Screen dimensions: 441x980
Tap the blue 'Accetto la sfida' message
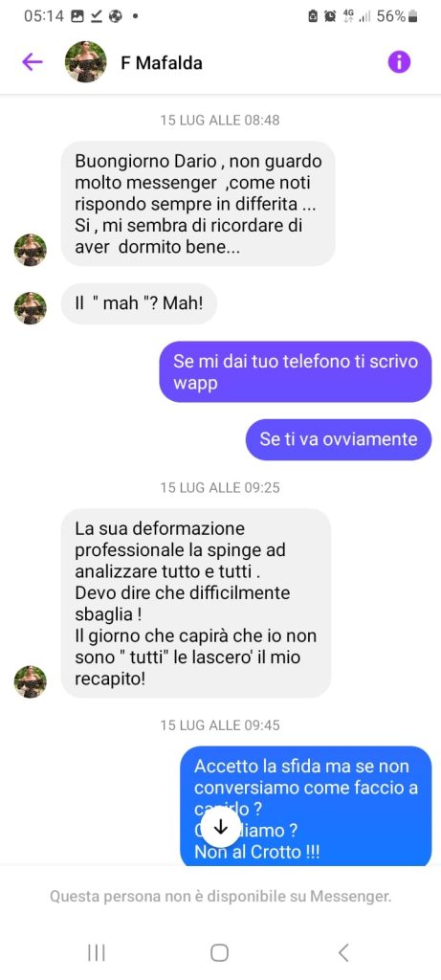[305, 806]
